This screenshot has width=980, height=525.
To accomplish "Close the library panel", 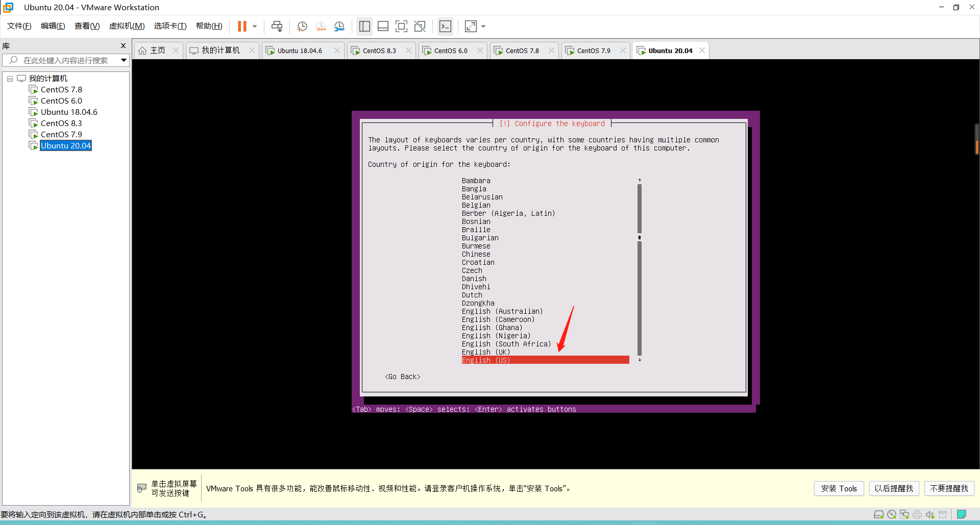I will pos(123,46).
